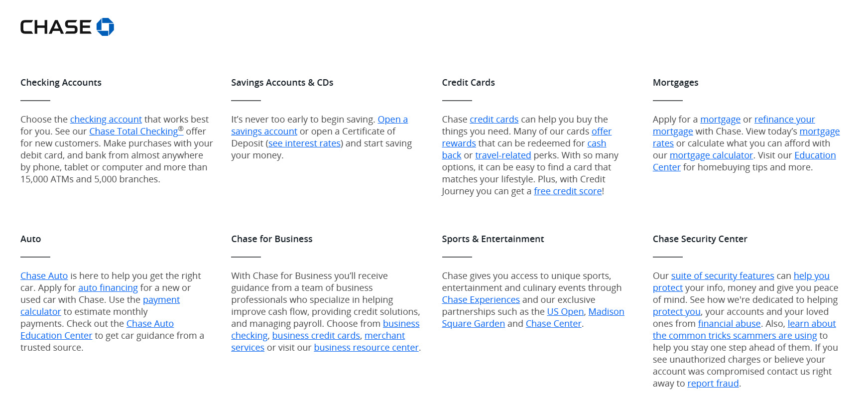The image size is (868, 404).
Task: Open the business credit cards link
Action: point(316,336)
